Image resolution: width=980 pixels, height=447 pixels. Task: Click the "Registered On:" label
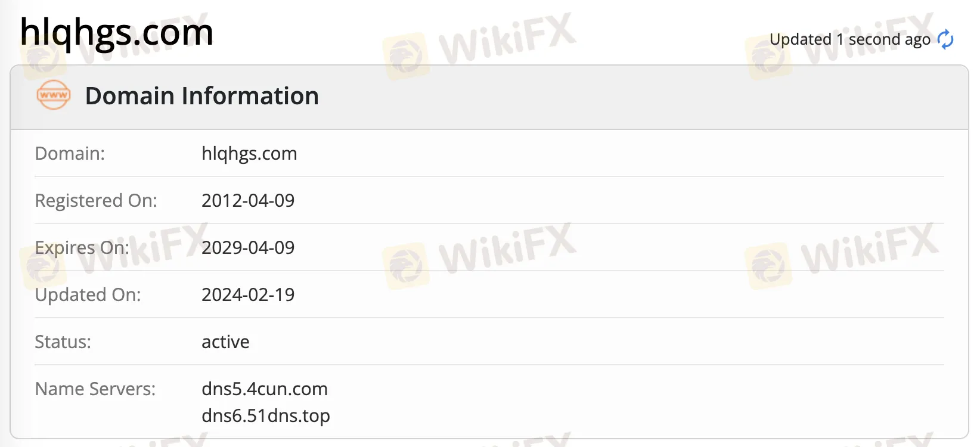(x=96, y=201)
